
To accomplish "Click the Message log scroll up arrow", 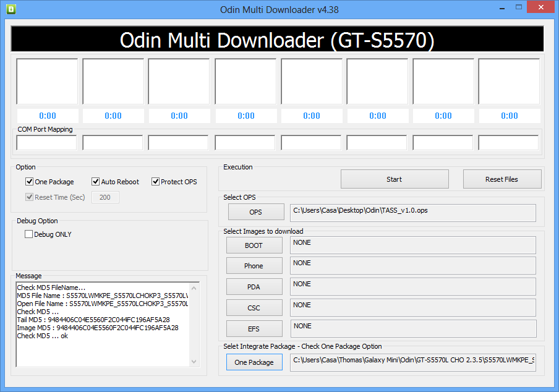I will click(x=194, y=288).
